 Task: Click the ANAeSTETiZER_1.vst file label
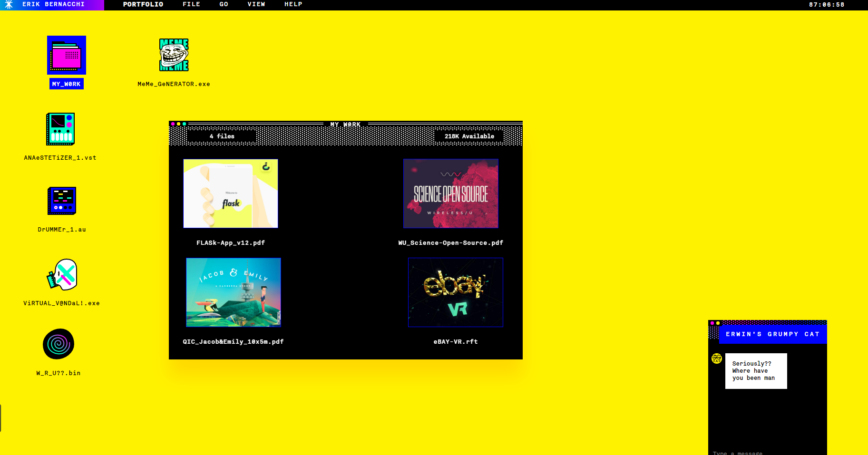coord(60,158)
